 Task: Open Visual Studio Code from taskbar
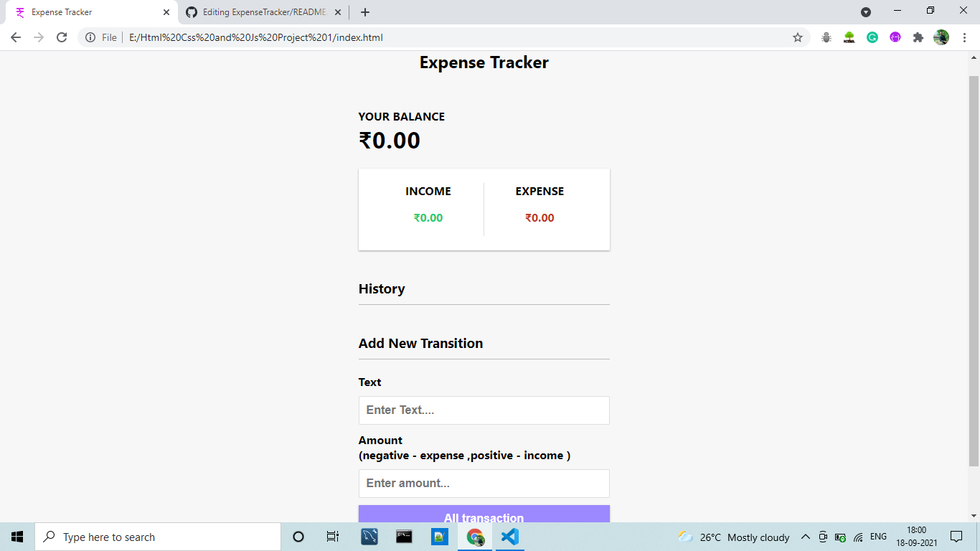[510, 537]
